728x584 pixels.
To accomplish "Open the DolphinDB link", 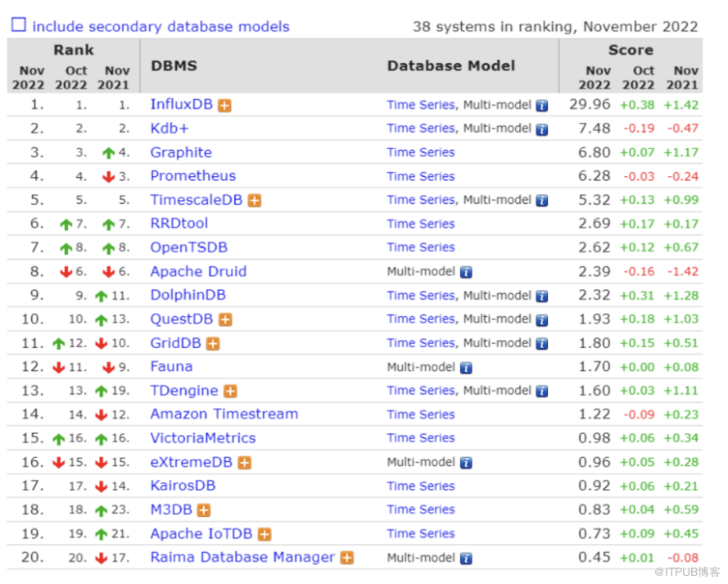I will (188, 295).
